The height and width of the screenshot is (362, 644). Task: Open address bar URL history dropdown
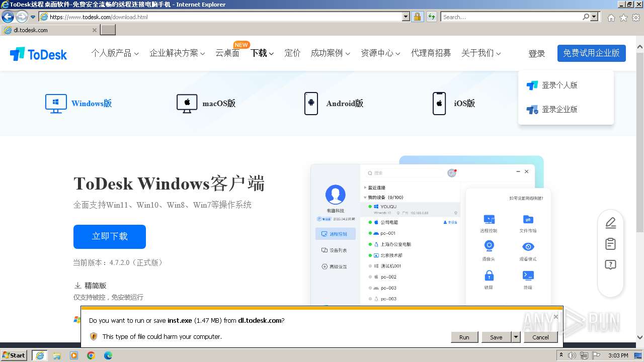[406, 17]
